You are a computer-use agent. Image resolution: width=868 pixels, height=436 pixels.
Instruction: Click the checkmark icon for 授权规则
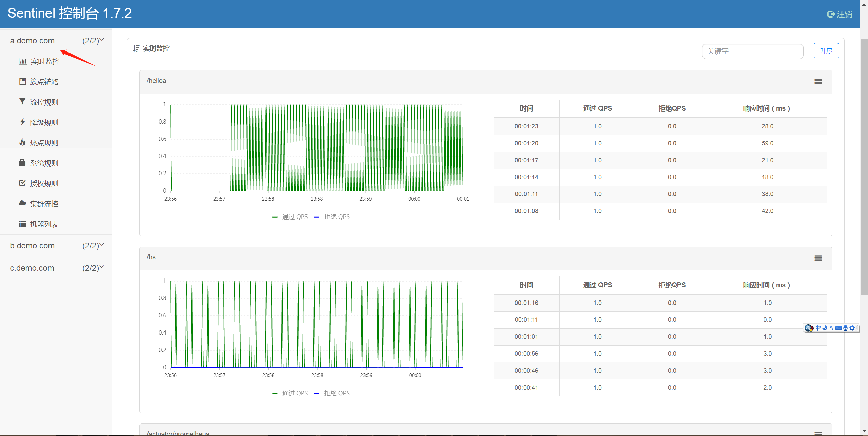click(x=22, y=183)
